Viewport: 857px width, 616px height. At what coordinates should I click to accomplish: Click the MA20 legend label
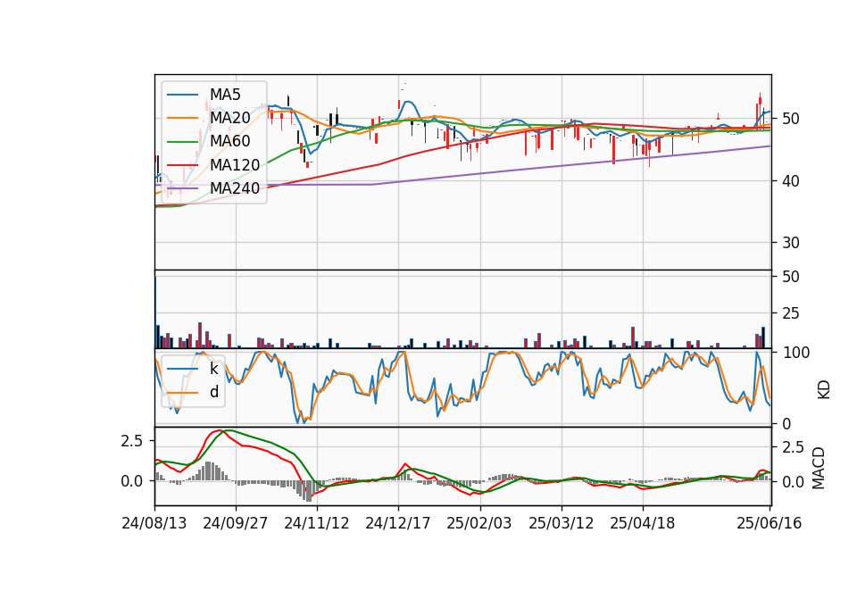coord(230,118)
